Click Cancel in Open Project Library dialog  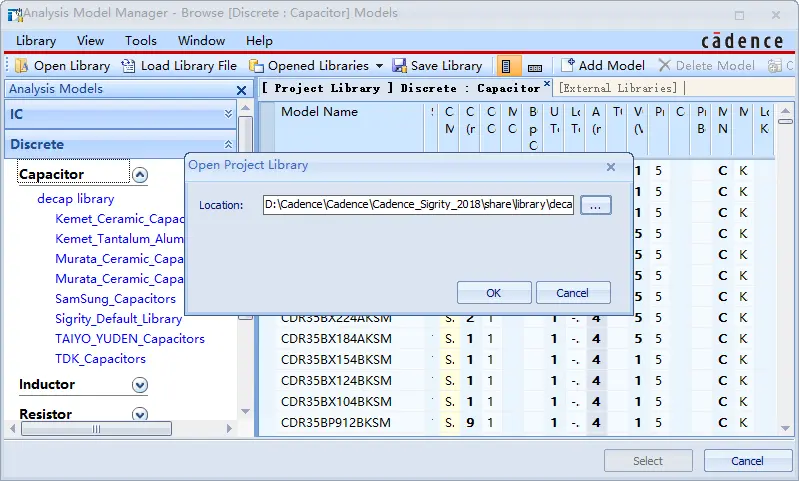click(x=573, y=293)
